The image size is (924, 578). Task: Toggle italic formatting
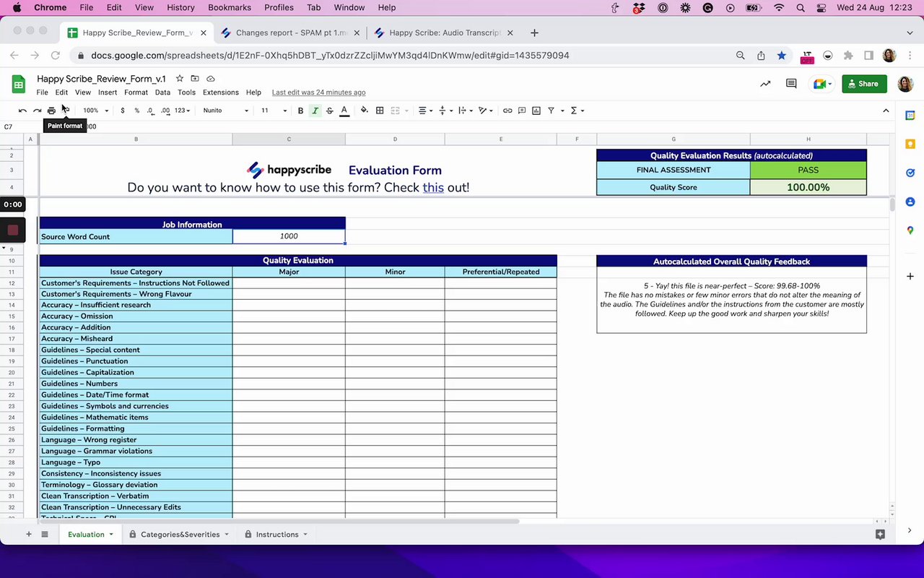(315, 111)
